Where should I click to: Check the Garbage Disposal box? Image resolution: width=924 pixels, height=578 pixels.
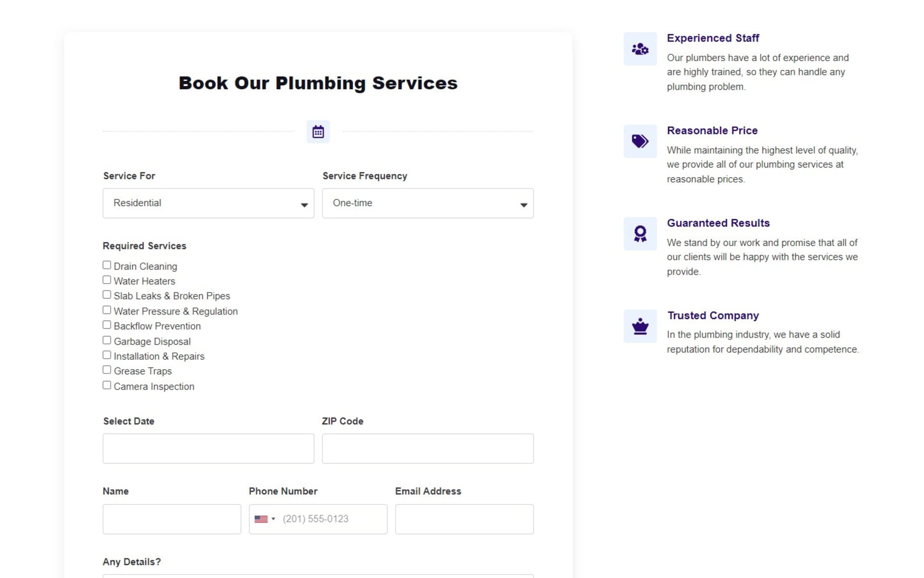click(x=107, y=341)
